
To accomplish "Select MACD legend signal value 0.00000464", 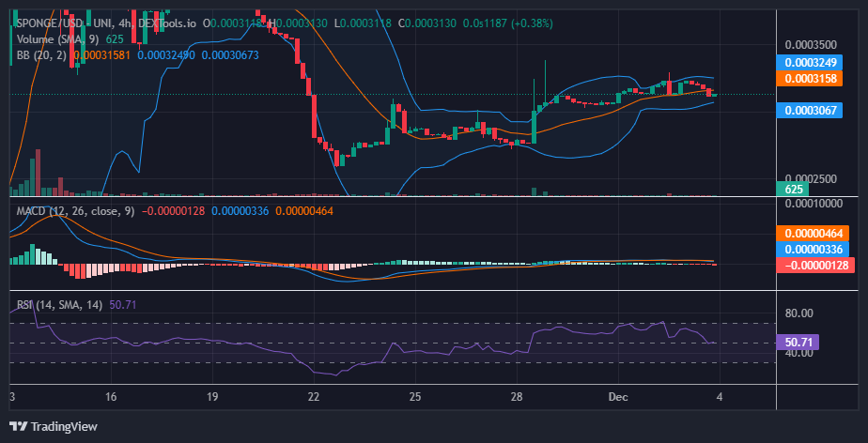I will click(x=304, y=211).
